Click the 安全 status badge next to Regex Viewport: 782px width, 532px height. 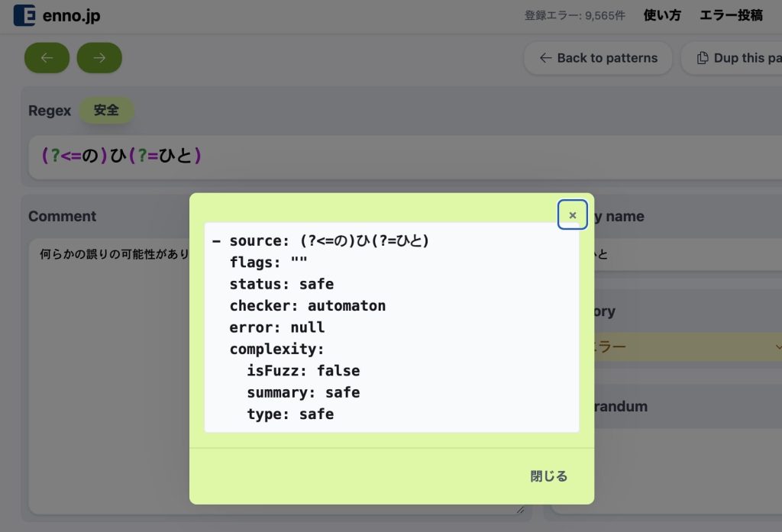[x=106, y=110]
